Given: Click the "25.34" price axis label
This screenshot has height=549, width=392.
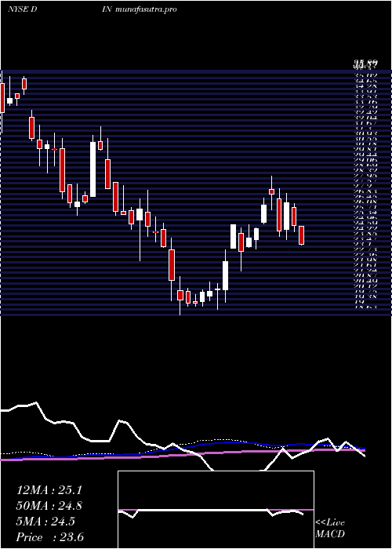Looking at the screenshot, I should [x=366, y=213].
